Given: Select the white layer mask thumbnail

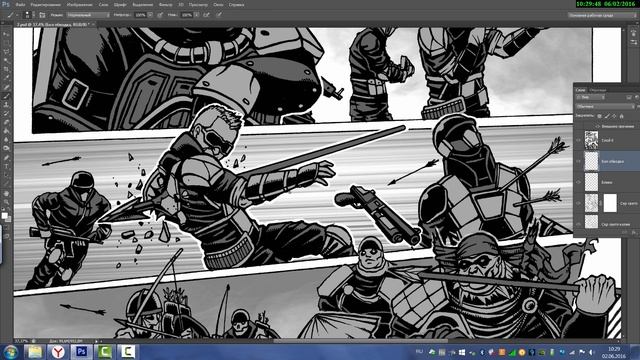Looking at the screenshot, I should click(x=610, y=203).
